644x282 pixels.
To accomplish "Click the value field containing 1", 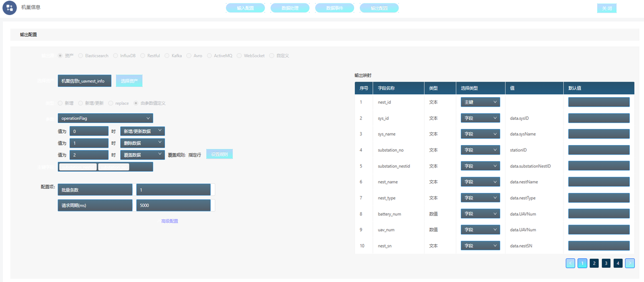I will click(x=89, y=143).
